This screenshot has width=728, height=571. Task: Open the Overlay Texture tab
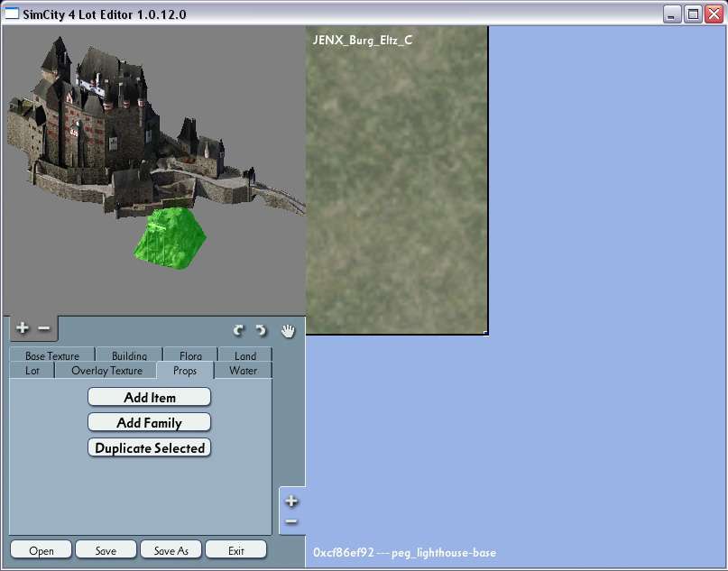point(106,371)
